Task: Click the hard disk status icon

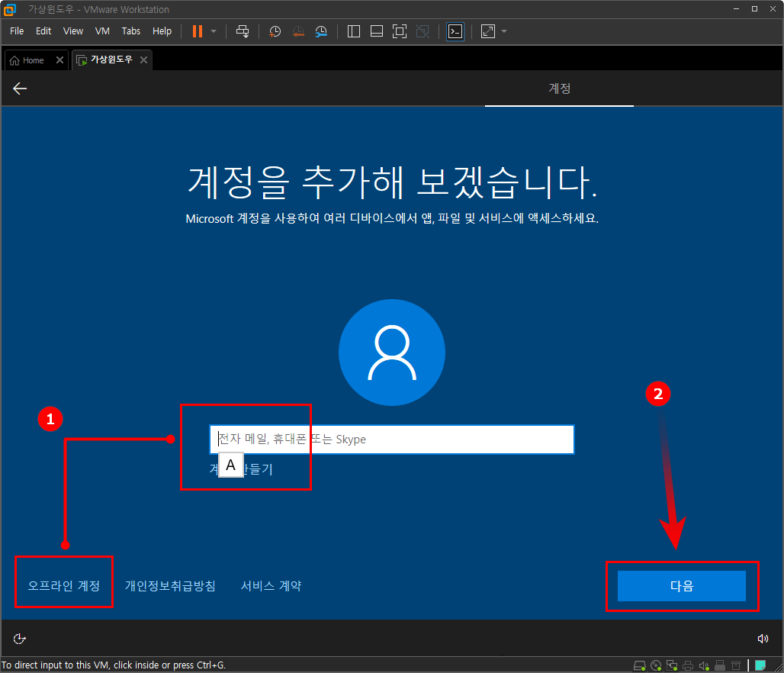Action: coord(640,665)
